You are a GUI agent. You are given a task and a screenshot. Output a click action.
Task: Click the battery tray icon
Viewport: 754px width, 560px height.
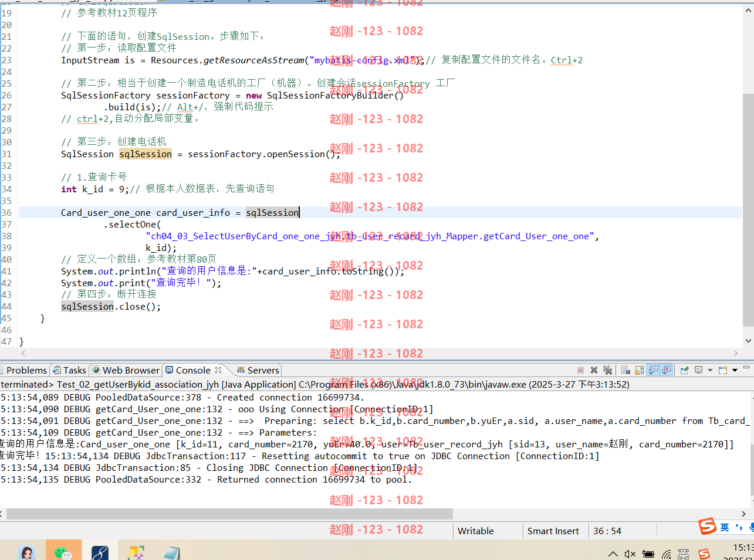tap(648, 554)
